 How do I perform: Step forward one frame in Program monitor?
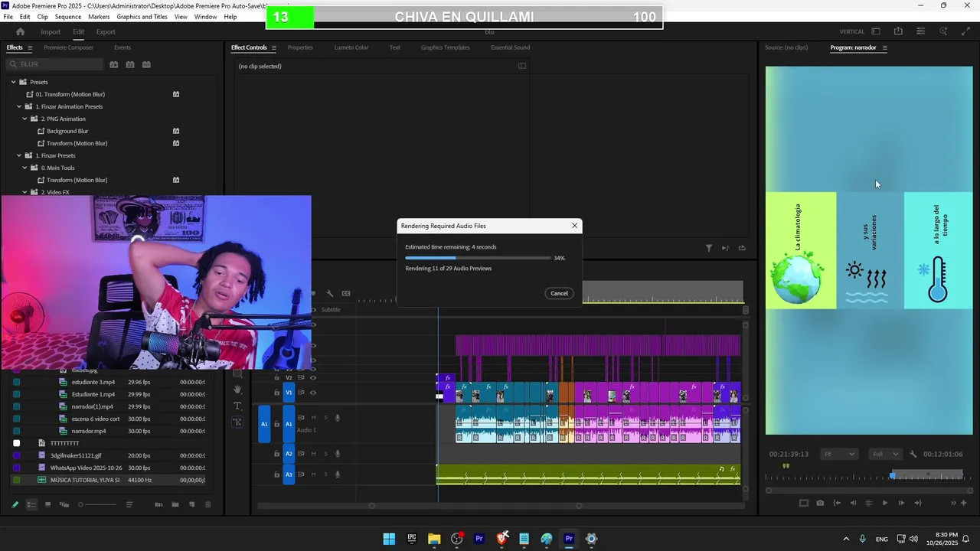click(901, 503)
